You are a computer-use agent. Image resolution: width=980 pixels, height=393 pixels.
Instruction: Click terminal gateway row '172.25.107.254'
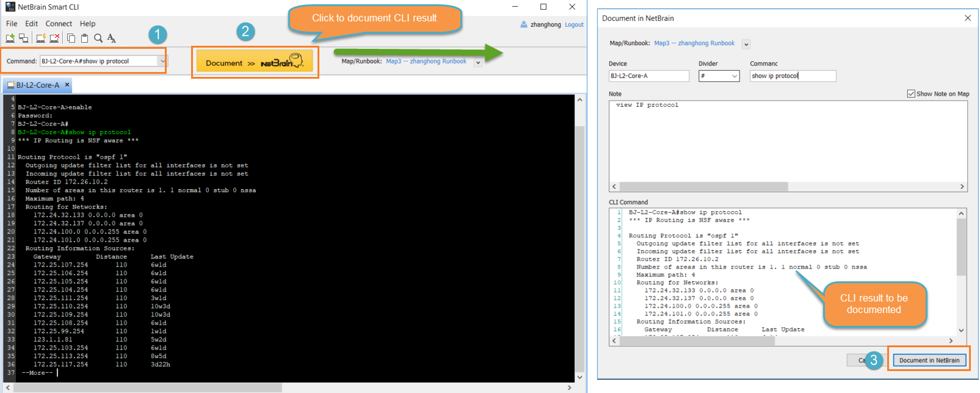coord(100,265)
